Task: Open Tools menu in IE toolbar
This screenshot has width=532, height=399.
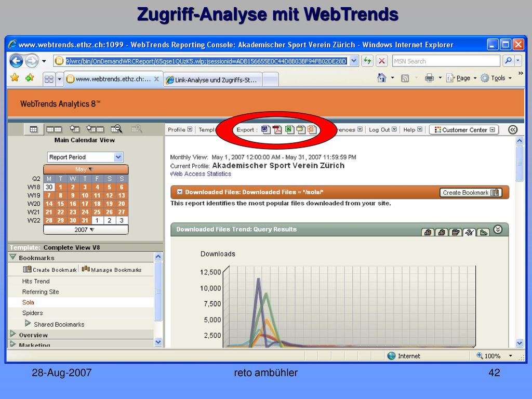Action: tap(496, 78)
